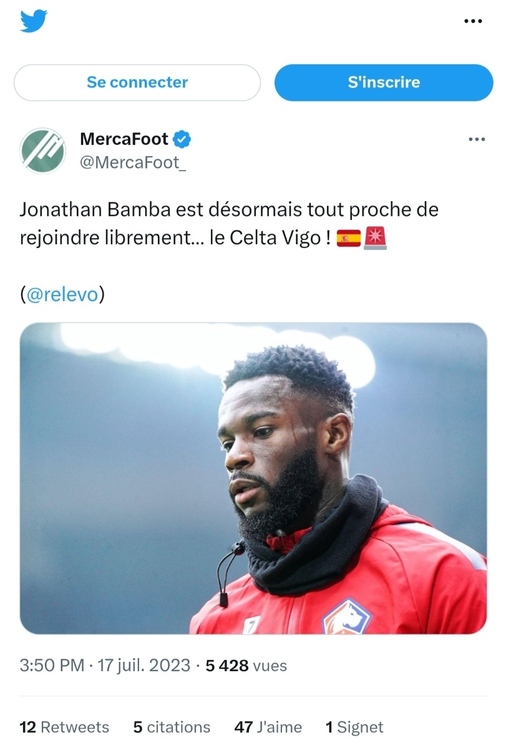View the 12 Retweets list
Screen dimensions: 506x750
64,727
